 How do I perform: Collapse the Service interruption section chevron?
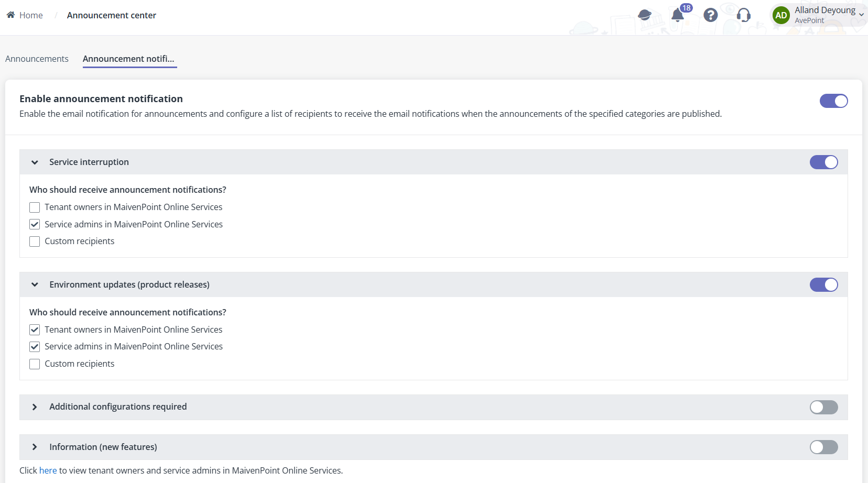(35, 162)
